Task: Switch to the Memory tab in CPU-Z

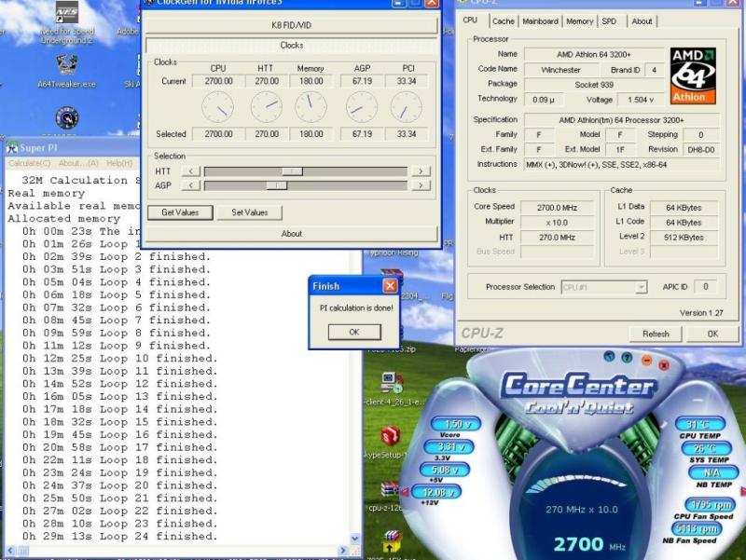Action: [579, 21]
